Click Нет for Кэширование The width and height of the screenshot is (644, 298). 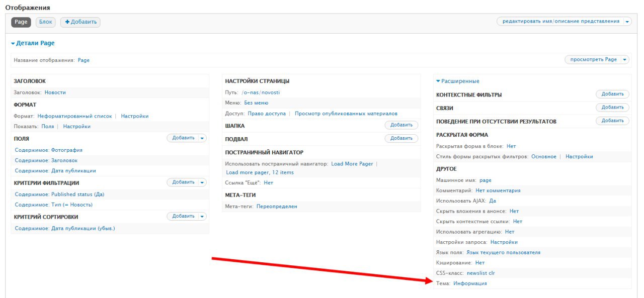pos(480,263)
